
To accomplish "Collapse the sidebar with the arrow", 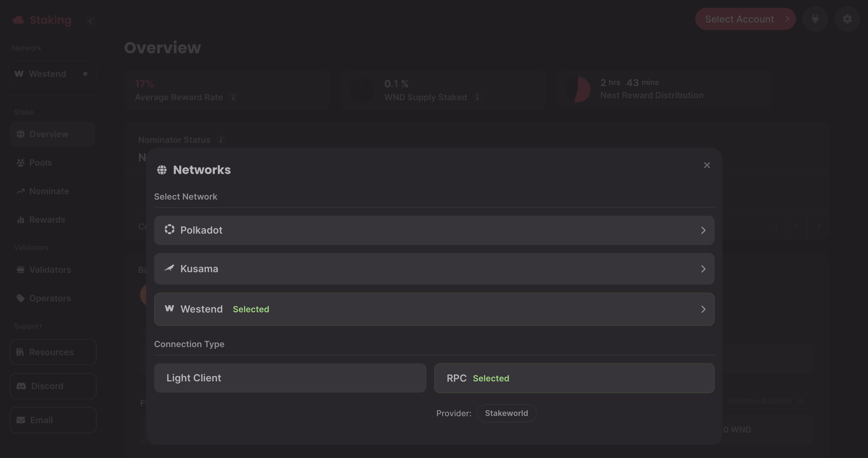I will click(90, 21).
